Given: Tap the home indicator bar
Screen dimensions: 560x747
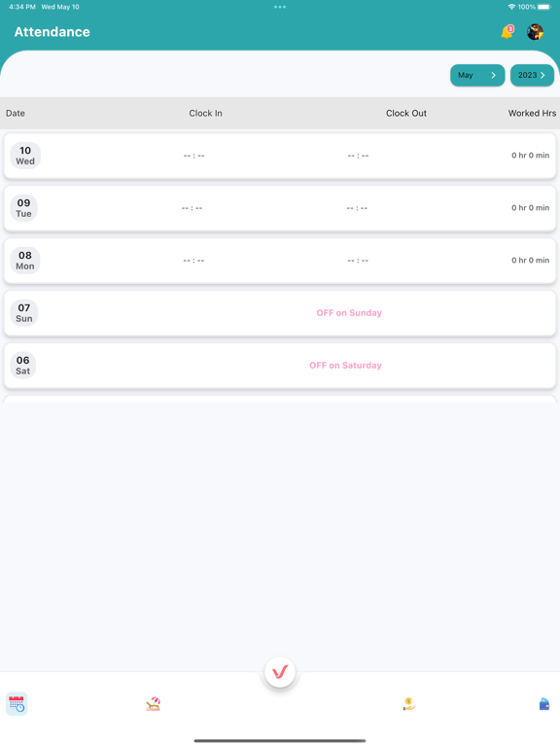Looking at the screenshot, I should tap(280, 741).
